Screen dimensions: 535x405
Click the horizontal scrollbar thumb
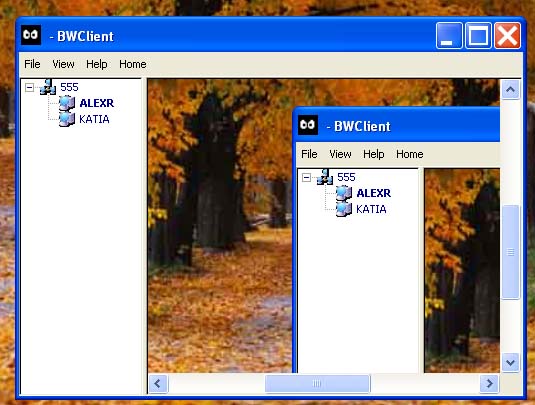point(317,384)
